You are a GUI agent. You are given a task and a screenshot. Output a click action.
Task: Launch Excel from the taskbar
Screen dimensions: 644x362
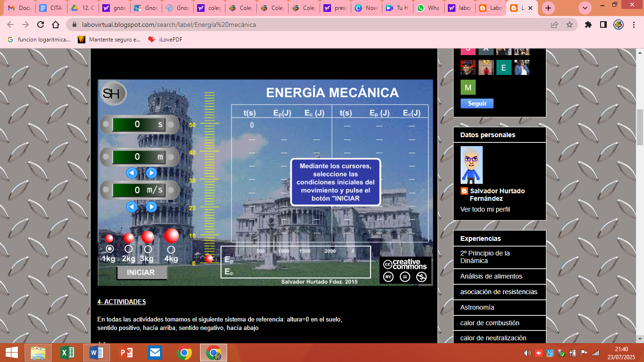pos(67,353)
